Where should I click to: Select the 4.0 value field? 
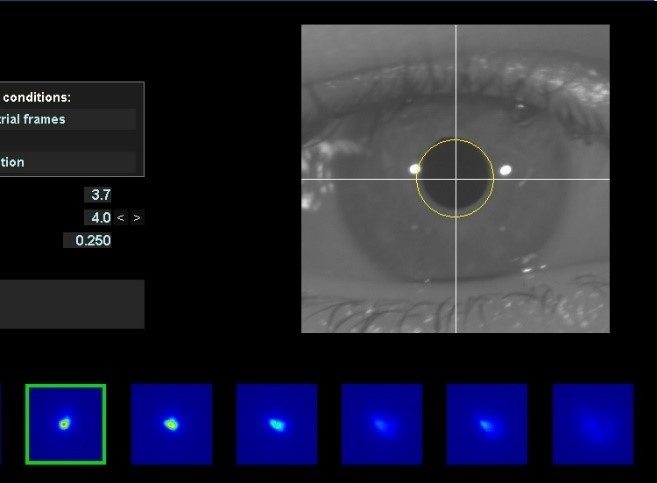coord(98,218)
